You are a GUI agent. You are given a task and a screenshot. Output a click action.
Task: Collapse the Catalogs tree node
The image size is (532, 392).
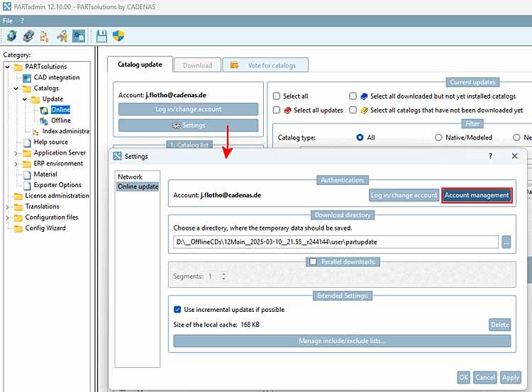click(x=16, y=89)
